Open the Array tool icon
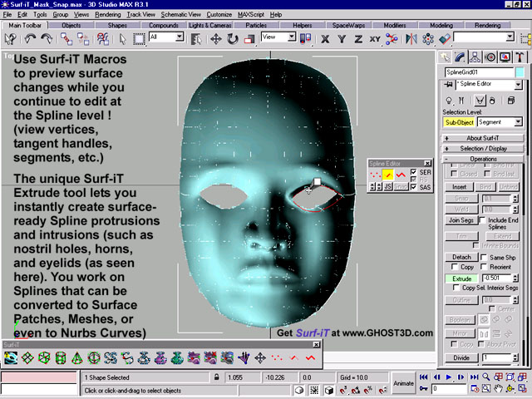Viewport: 532px width, 399px height. click(428, 39)
